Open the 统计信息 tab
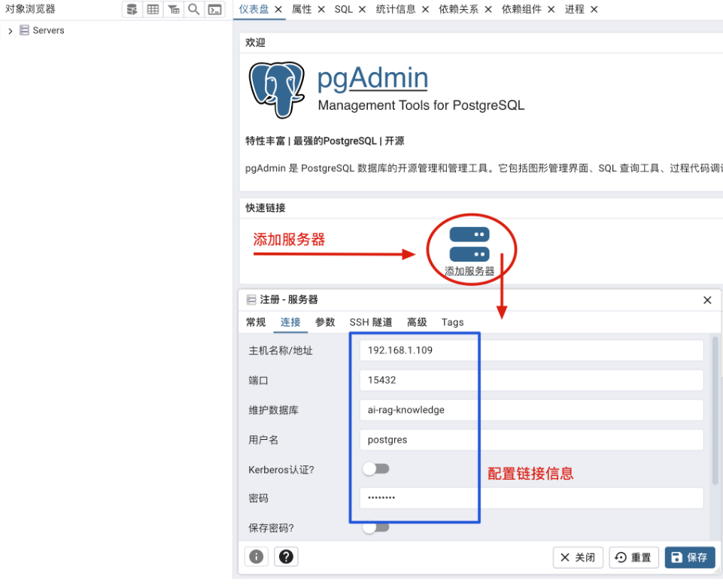 396,9
